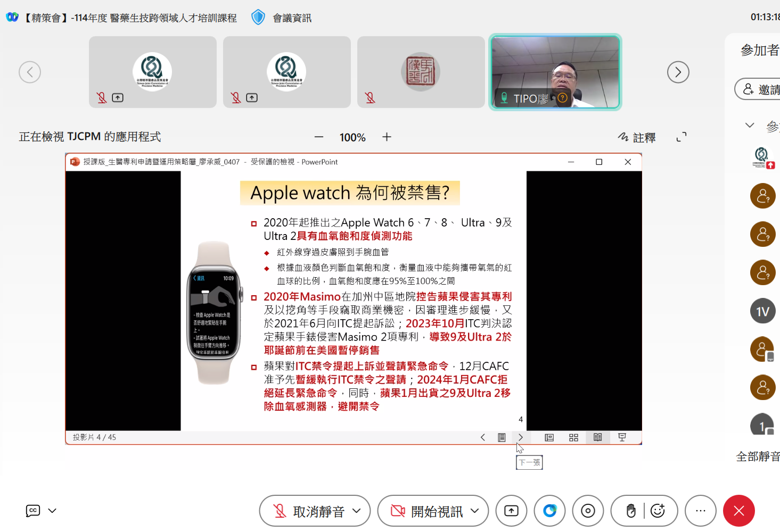This screenshot has height=532, width=780.
Task: Collapse the participants group chevron
Action: click(x=750, y=125)
